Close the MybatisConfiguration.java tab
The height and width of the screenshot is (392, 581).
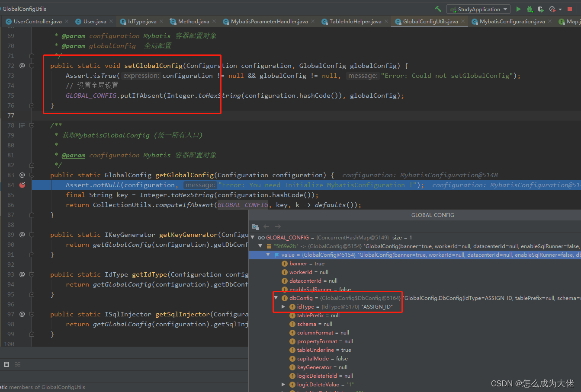click(550, 21)
